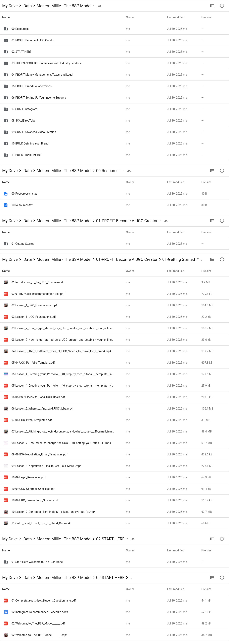Click the folder icon of the 01-Getting Started row
The width and height of the screenshot is (229, 644).
click(x=6, y=244)
